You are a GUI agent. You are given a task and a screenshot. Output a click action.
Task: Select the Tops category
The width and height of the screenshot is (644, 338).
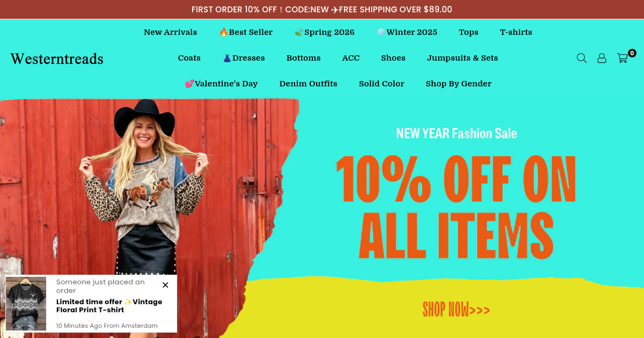click(469, 32)
